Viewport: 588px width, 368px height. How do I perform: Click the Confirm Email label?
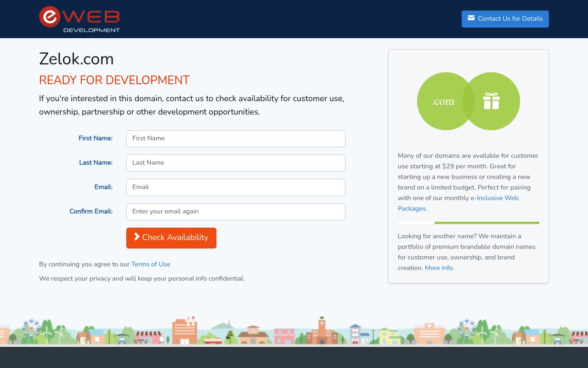click(x=91, y=211)
